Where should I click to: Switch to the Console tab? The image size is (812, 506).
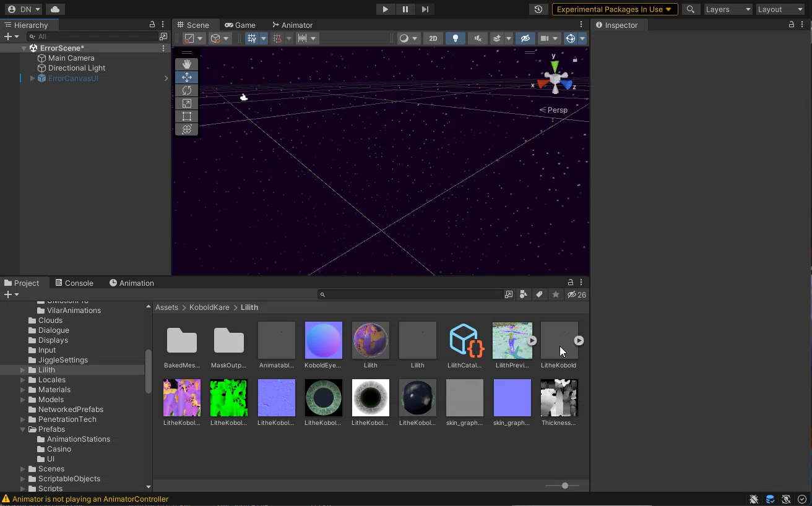[x=74, y=283]
